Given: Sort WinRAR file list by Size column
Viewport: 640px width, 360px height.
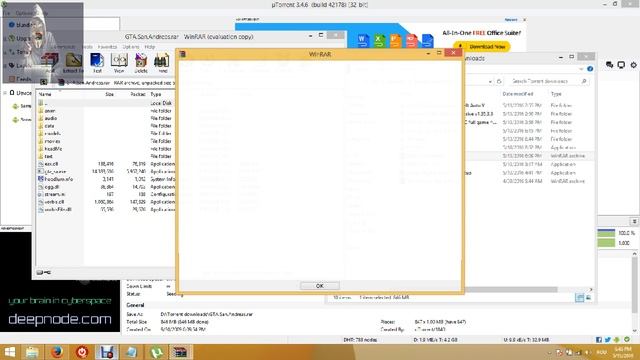Looking at the screenshot, I should [x=109, y=94].
